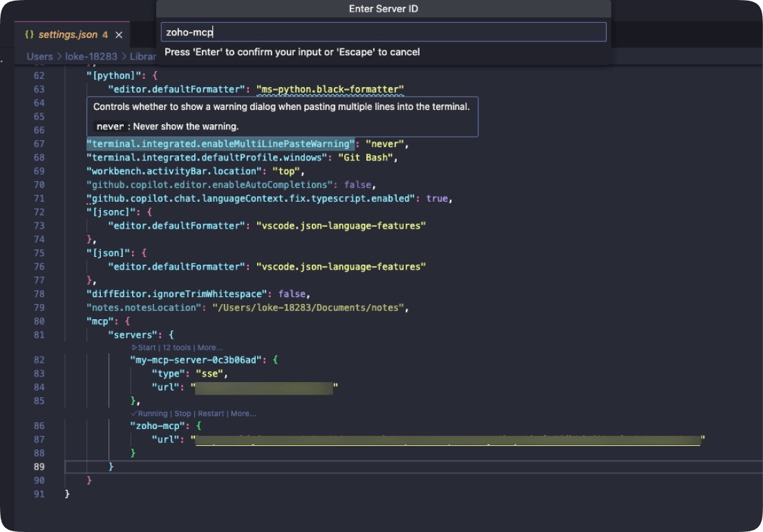763x532 pixels.
Task: Click notes.notesLocation key on line 79
Action: pyautogui.click(x=144, y=308)
